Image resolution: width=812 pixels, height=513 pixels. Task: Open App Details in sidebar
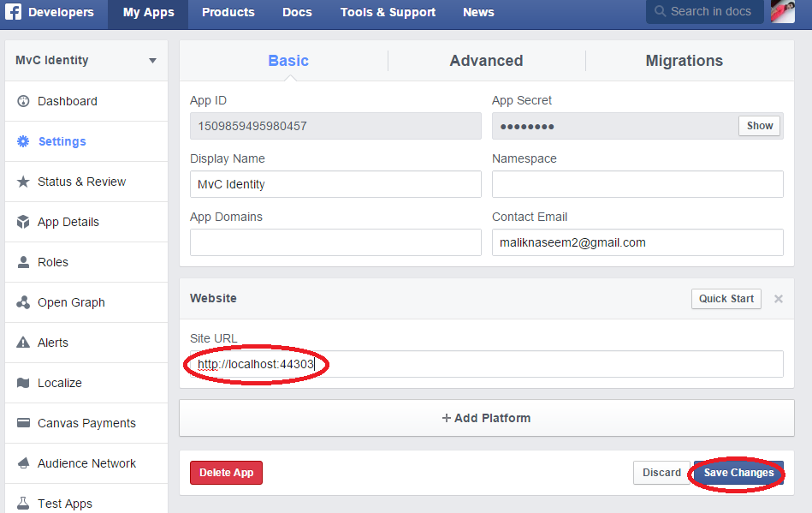click(x=86, y=222)
